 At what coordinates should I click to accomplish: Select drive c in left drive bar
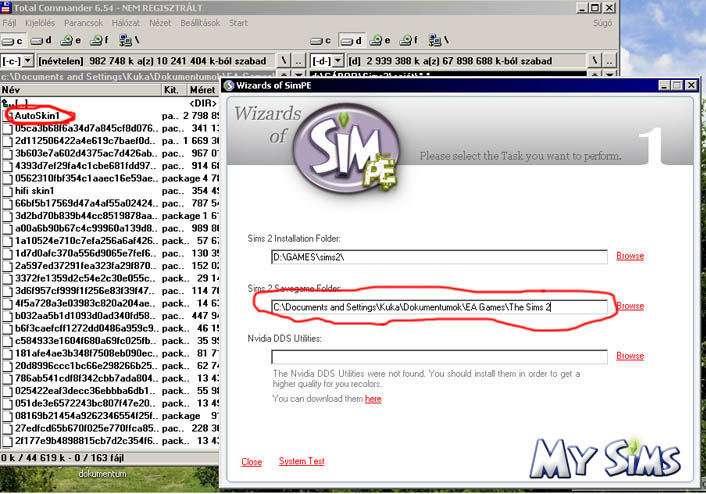click(12, 41)
